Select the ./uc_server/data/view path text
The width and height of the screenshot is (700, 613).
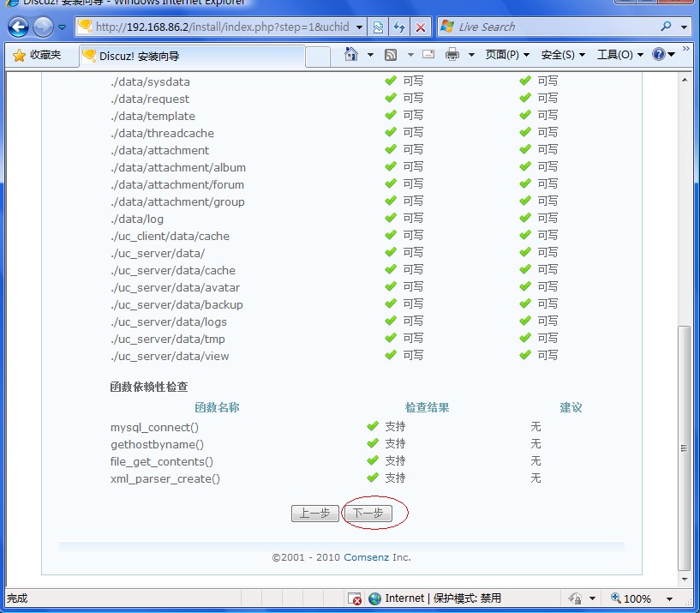[170, 356]
